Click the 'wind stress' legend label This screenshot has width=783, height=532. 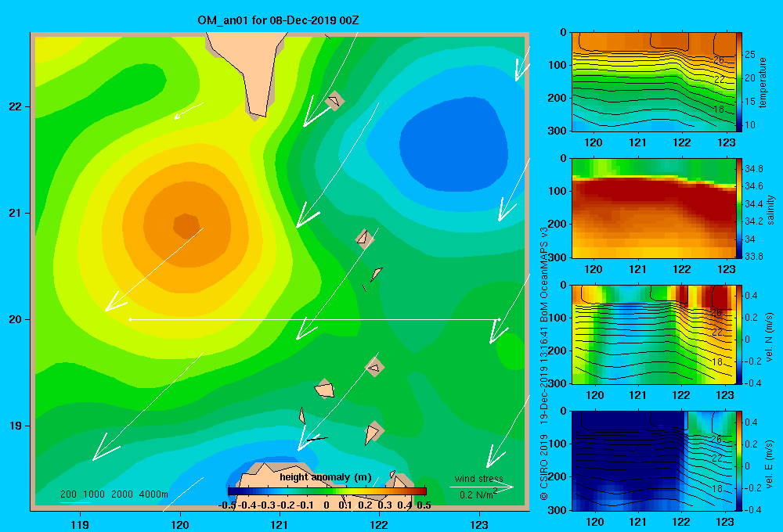click(x=479, y=479)
